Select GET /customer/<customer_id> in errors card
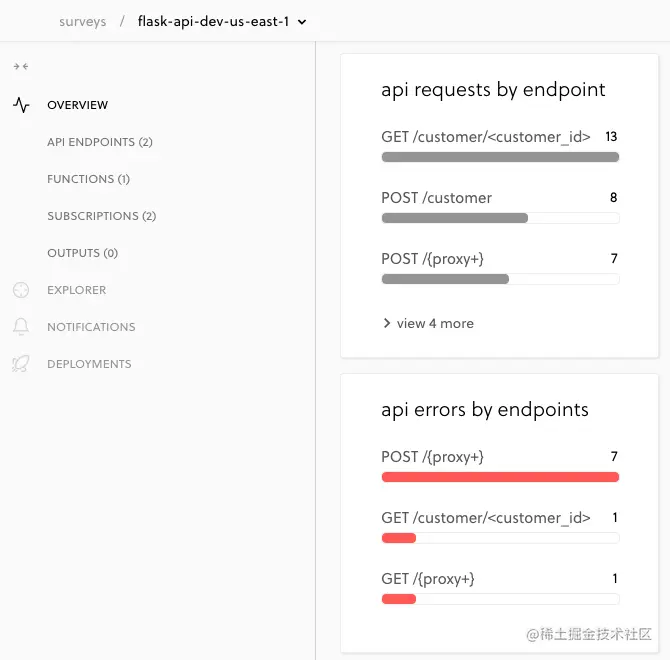This screenshot has height=660, width=670. point(486,518)
